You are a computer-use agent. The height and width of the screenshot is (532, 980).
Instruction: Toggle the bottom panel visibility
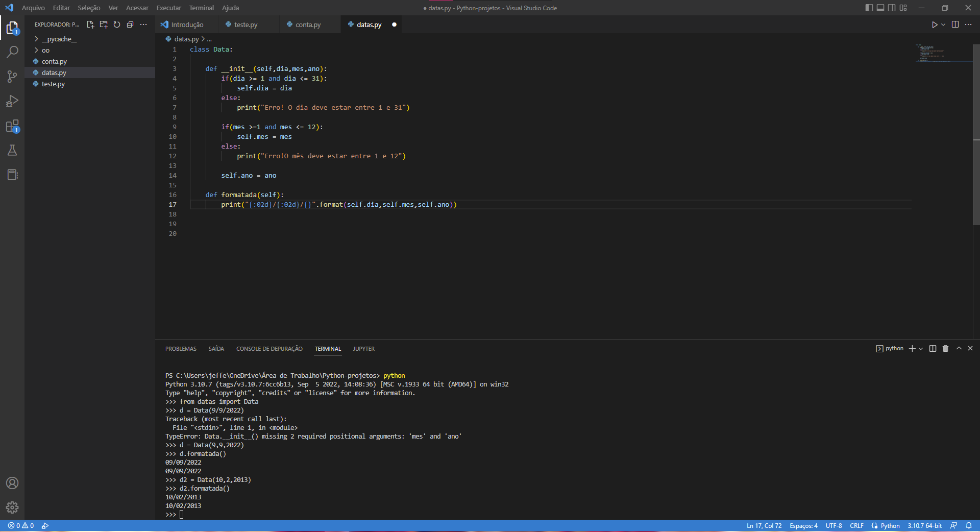(880, 8)
